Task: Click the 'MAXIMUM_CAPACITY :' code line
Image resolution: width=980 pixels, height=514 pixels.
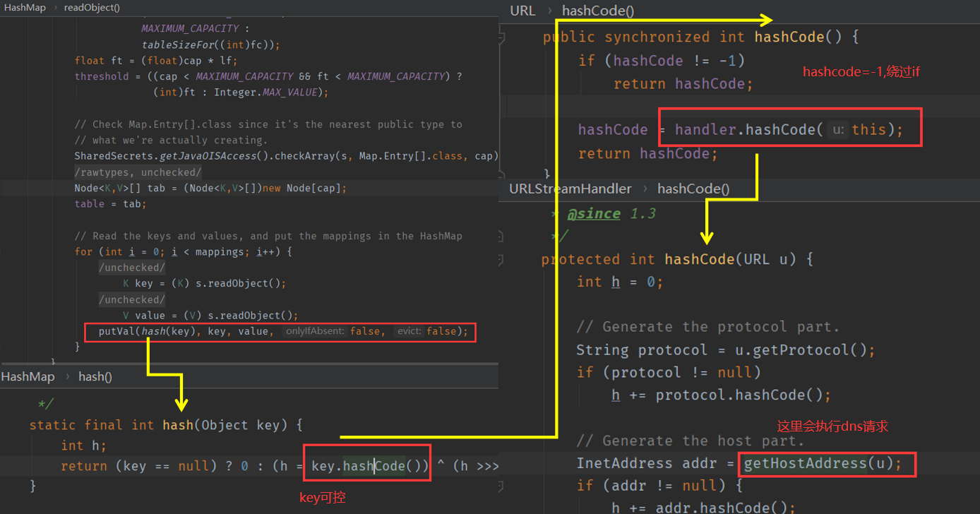Action: tap(195, 28)
